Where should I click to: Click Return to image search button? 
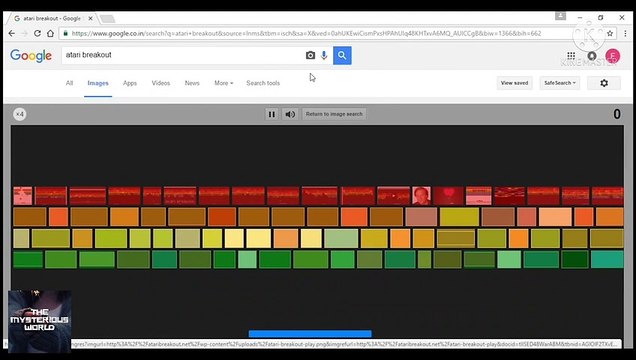pos(334,114)
